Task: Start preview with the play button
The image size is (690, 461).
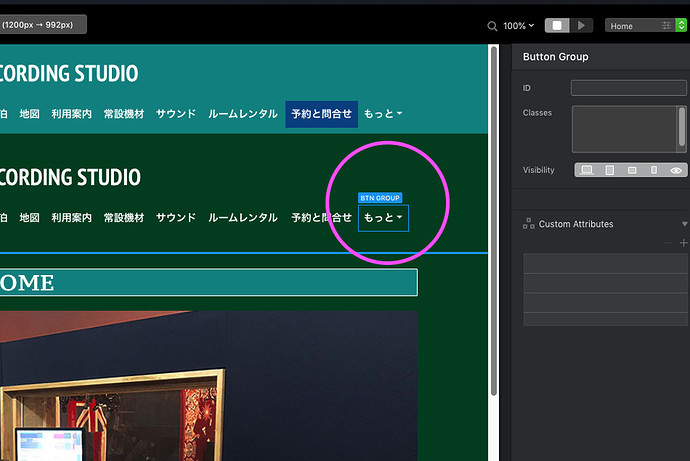Action: tap(581, 26)
